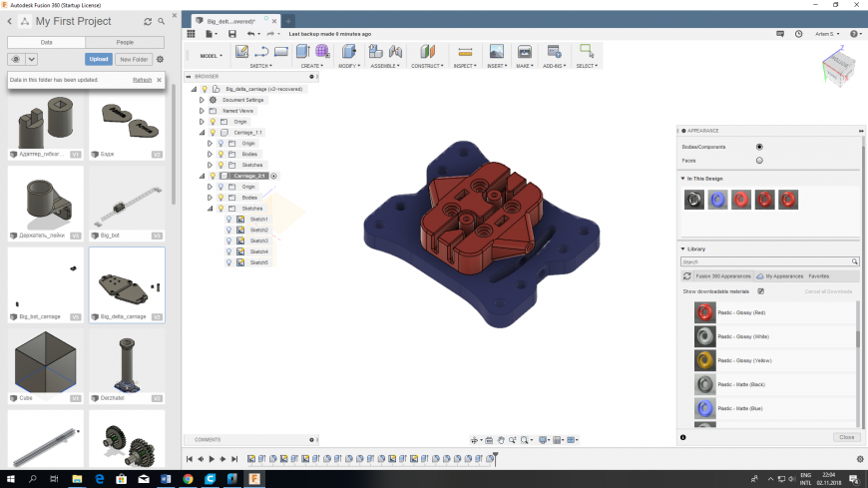Click the Show Data Panel grid icon

(191, 34)
